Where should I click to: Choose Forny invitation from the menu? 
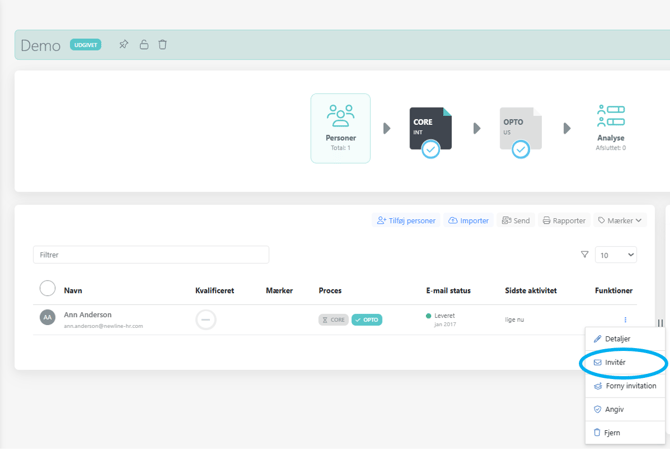(630, 386)
